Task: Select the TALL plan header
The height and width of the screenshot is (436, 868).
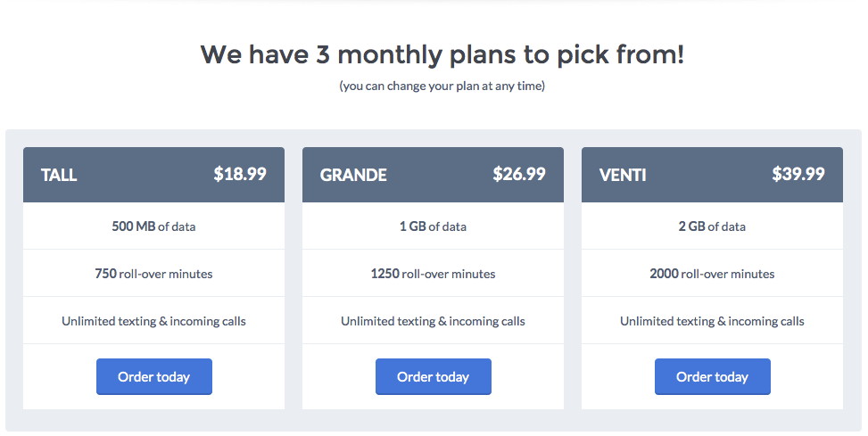Action: coord(154,175)
